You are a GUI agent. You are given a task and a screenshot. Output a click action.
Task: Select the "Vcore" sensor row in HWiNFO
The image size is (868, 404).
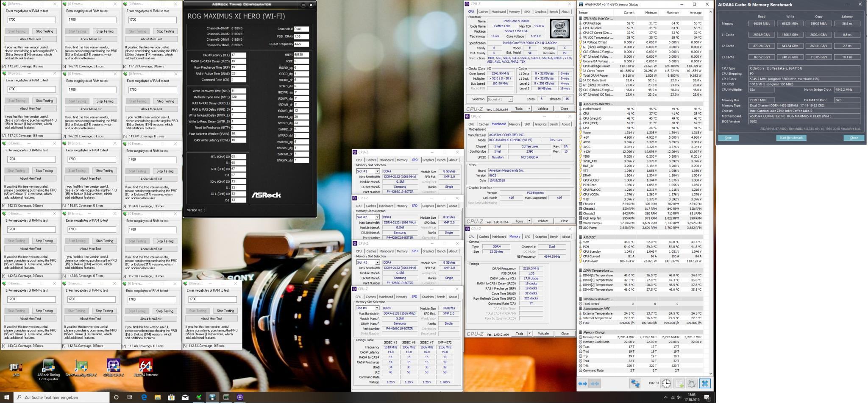click(x=640, y=133)
